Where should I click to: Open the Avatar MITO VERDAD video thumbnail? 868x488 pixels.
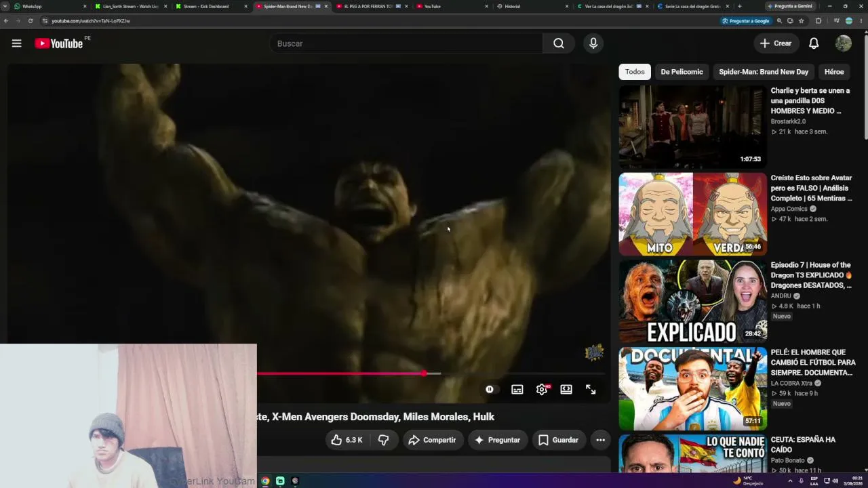(x=692, y=214)
